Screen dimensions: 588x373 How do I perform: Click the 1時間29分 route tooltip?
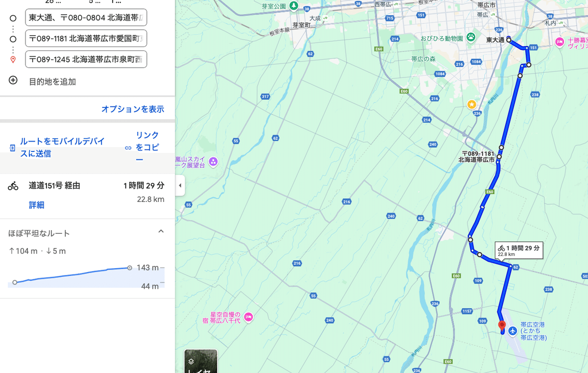(x=518, y=250)
